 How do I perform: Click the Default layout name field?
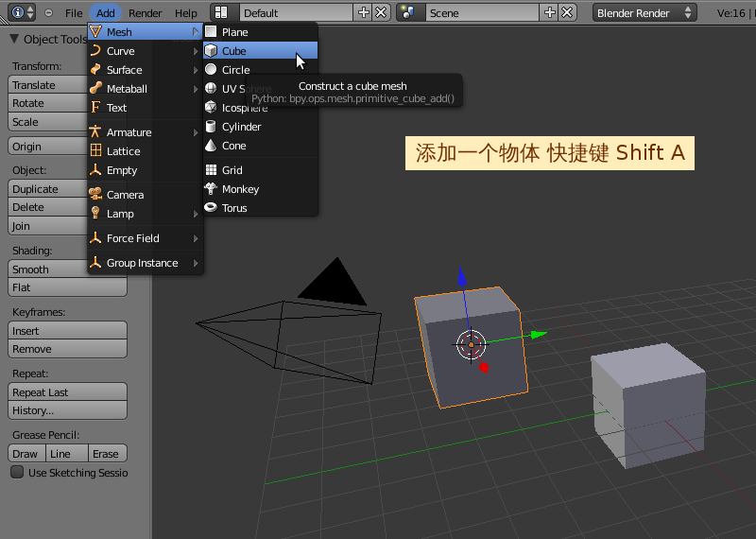297,13
